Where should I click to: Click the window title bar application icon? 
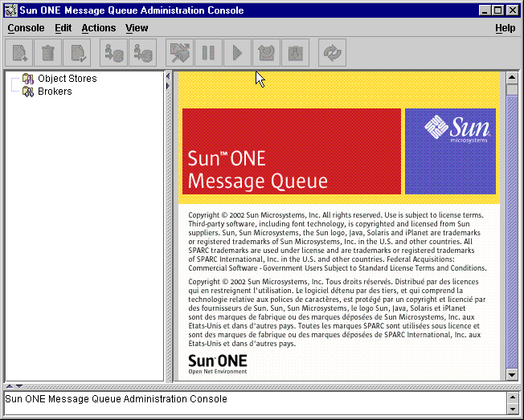point(11,10)
